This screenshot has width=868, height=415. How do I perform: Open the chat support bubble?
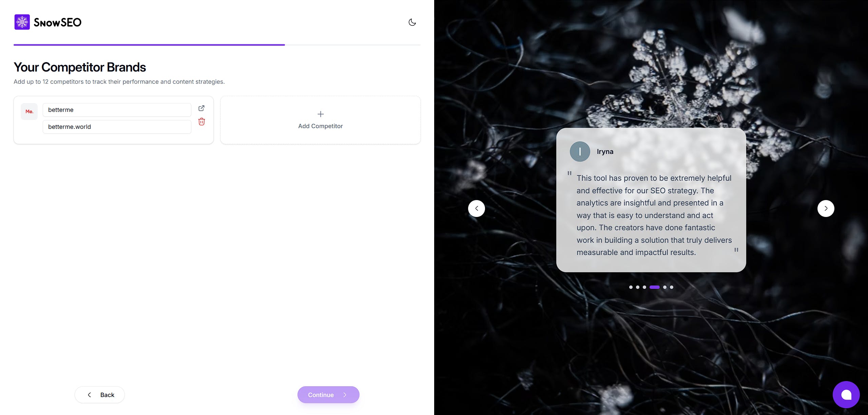(x=846, y=395)
